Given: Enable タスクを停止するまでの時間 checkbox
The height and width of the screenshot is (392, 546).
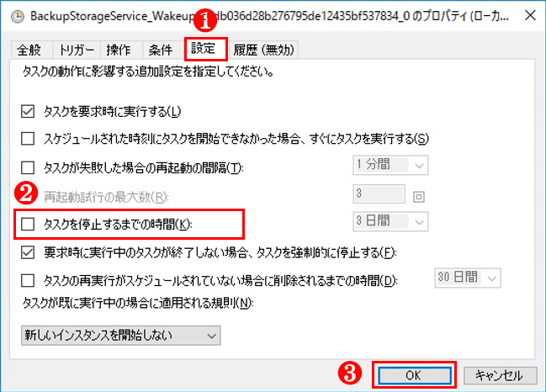Looking at the screenshot, I should coord(28,225).
